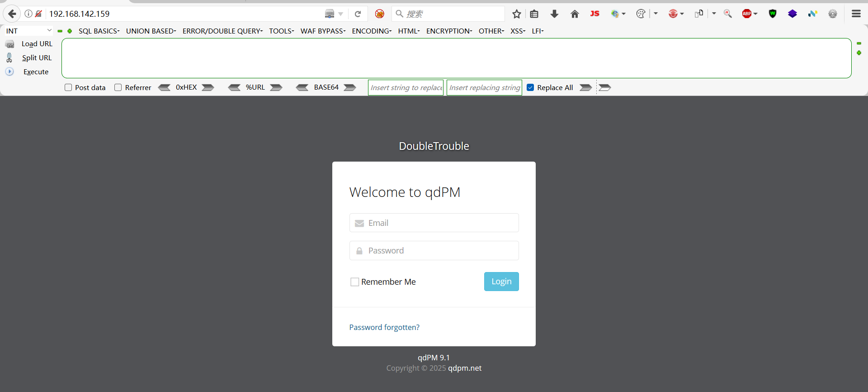Click %URL decode left arrow

[x=234, y=87]
